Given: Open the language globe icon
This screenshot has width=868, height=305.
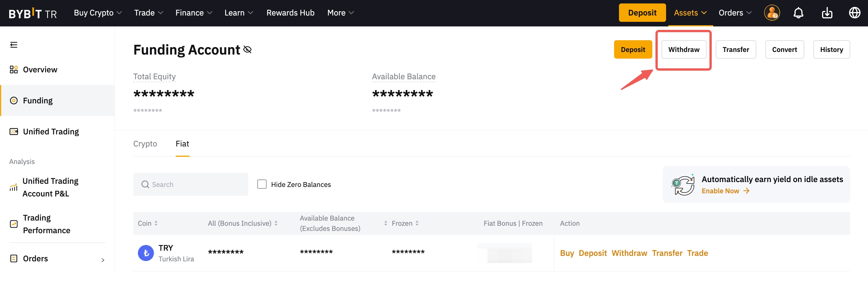Looking at the screenshot, I should [x=854, y=13].
